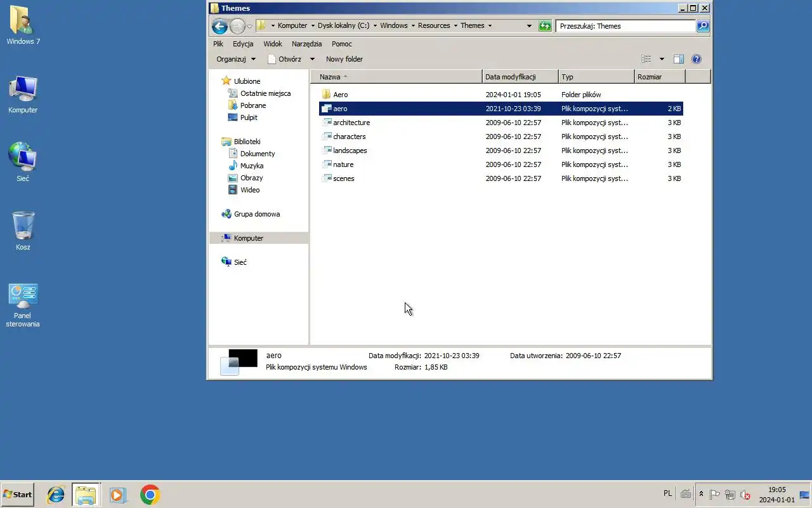
Task: Click the muted volume tray icon
Action: (x=745, y=494)
